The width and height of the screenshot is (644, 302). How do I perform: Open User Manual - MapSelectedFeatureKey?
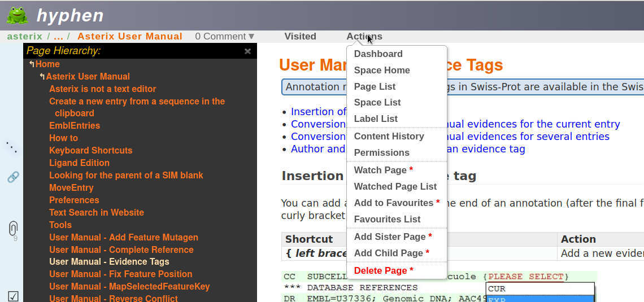pyautogui.click(x=129, y=286)
